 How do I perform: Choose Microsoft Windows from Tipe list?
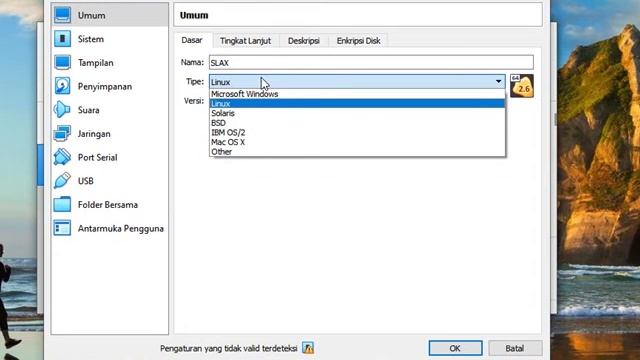point(357,94)
